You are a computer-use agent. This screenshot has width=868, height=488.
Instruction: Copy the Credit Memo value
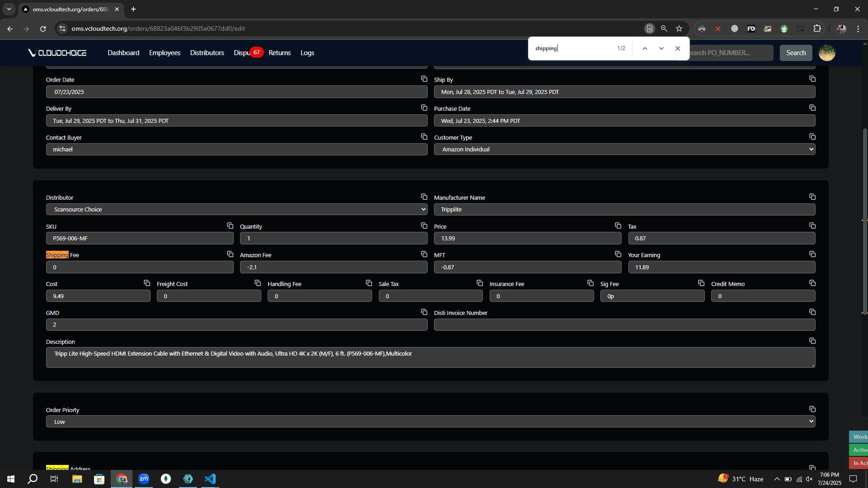[812, 283]
